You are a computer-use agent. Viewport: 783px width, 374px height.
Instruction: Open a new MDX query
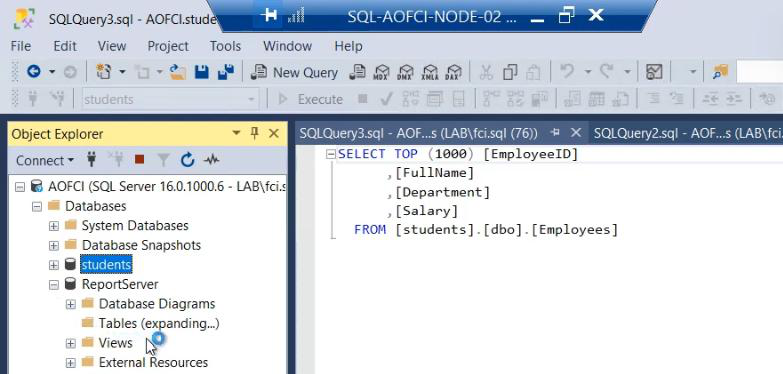click(382, 72)
